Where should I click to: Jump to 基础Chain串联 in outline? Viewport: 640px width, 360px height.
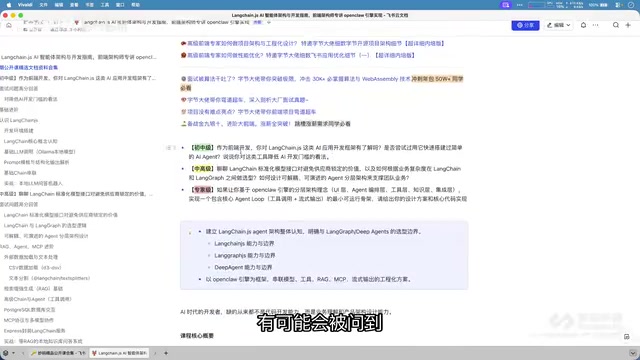(20, 173)
